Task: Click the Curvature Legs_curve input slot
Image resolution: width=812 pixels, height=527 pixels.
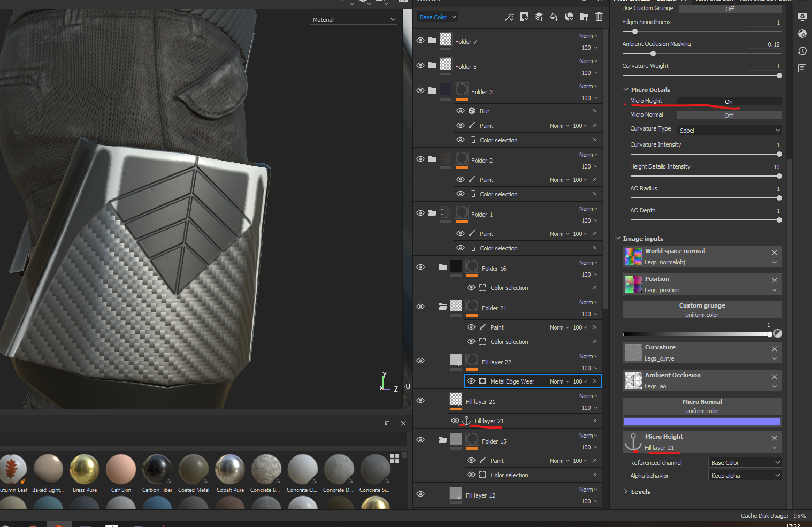Action: pos(702,353)
